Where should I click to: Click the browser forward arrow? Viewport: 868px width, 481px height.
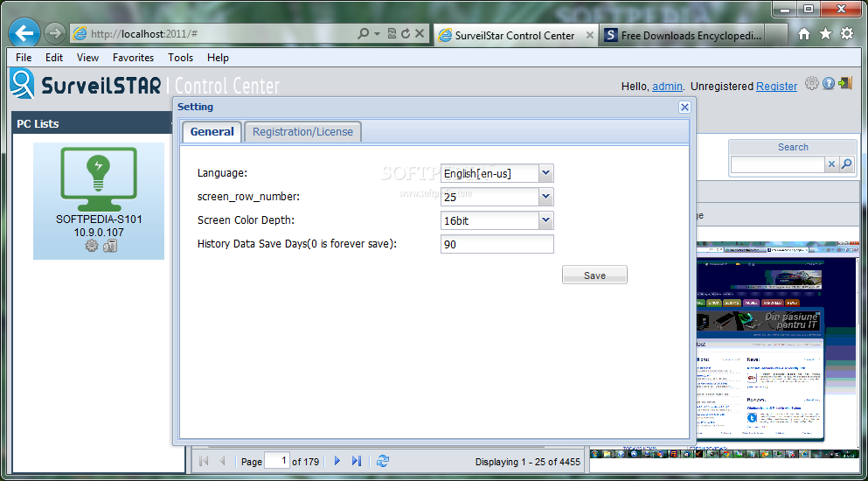54,34
